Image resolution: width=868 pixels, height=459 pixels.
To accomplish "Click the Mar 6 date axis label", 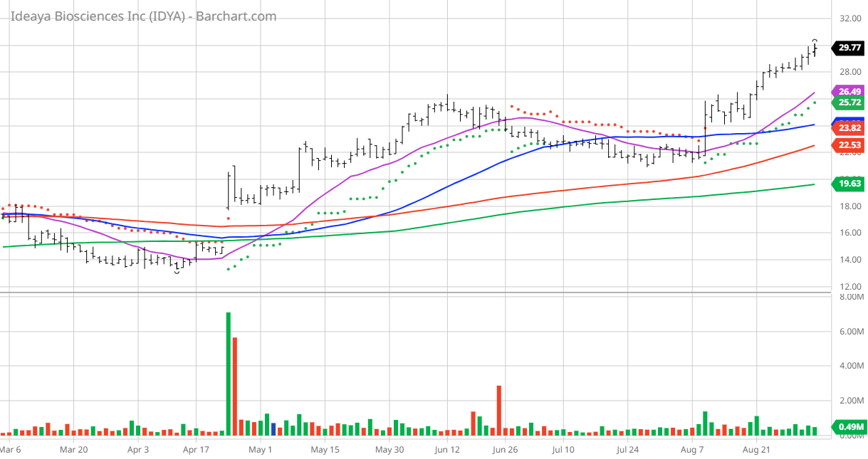I will 12,450.
